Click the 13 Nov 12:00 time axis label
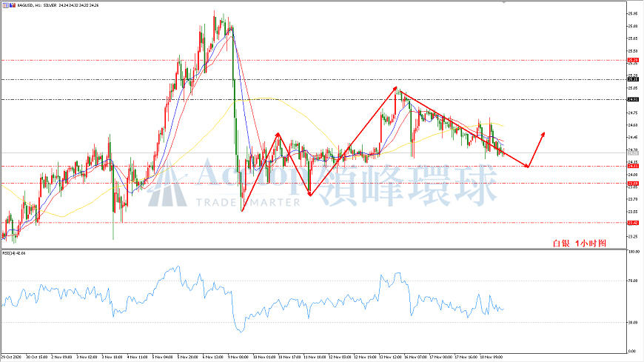This screenshot has width=644, height=362. coord(390,357)
